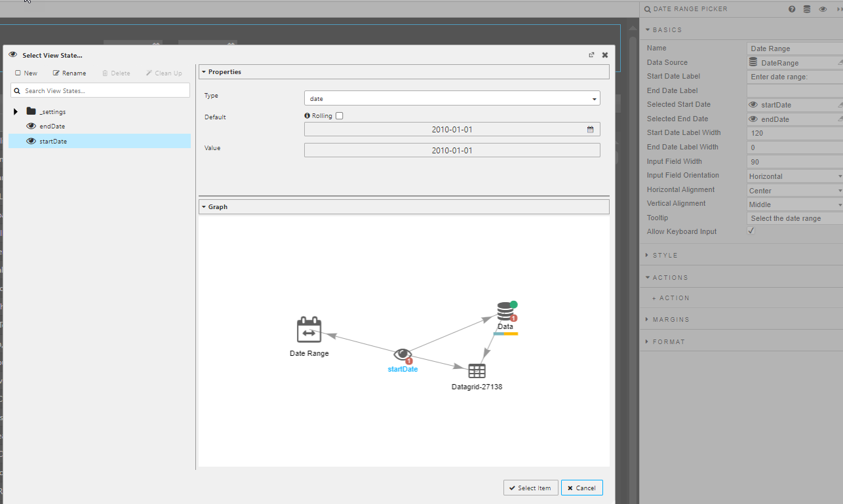Click the Rolling info icon
The image size is (843, 504).
click(307, 116)
